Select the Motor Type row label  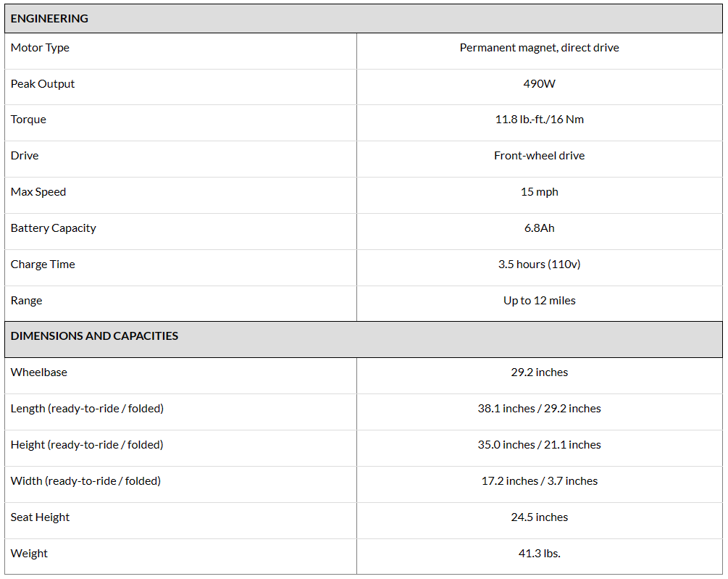point(40,48)
